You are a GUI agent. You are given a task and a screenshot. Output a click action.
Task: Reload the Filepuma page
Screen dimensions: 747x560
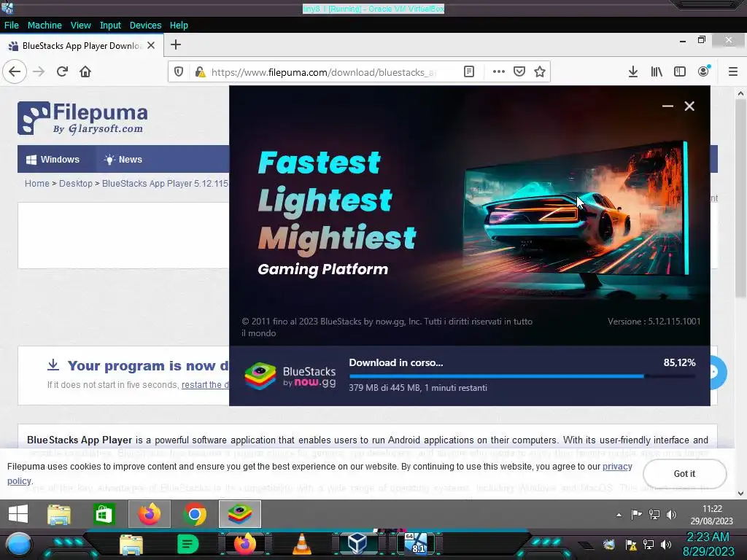click(x=62, y=72)
